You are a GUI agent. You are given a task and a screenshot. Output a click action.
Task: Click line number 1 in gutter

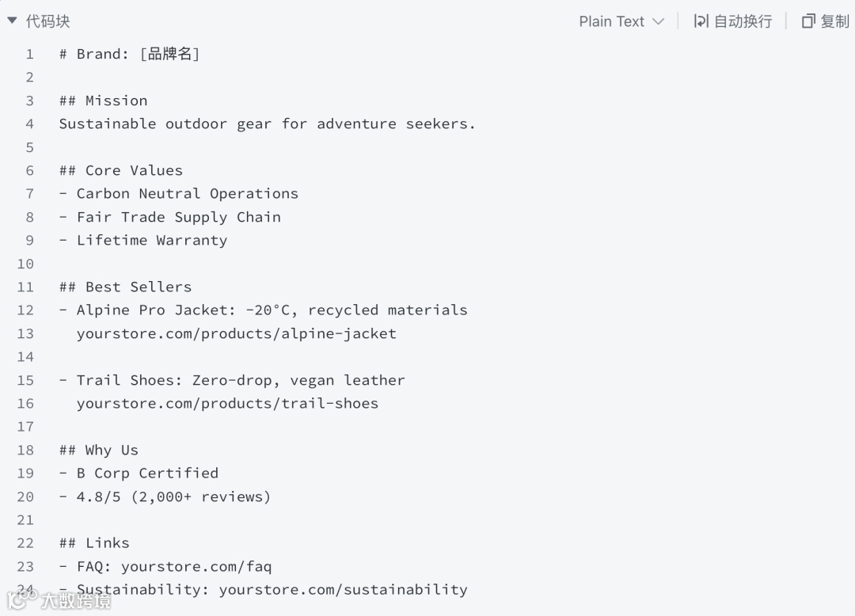click(x=29, y=54)
